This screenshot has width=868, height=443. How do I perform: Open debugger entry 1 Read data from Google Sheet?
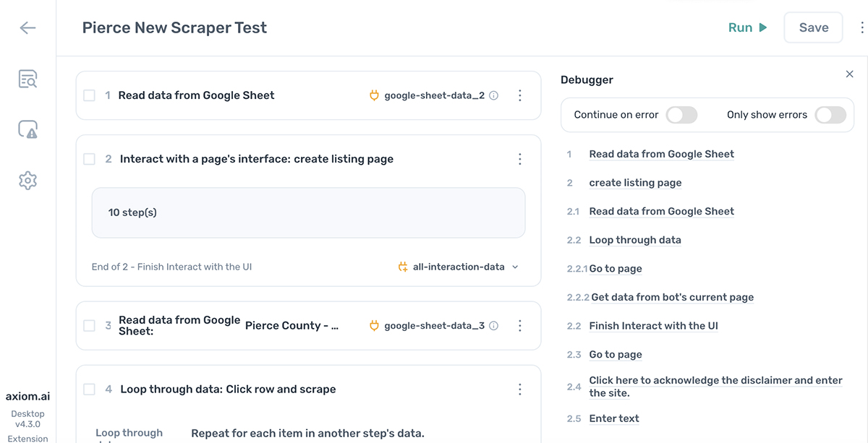click(x=661, y=154)
